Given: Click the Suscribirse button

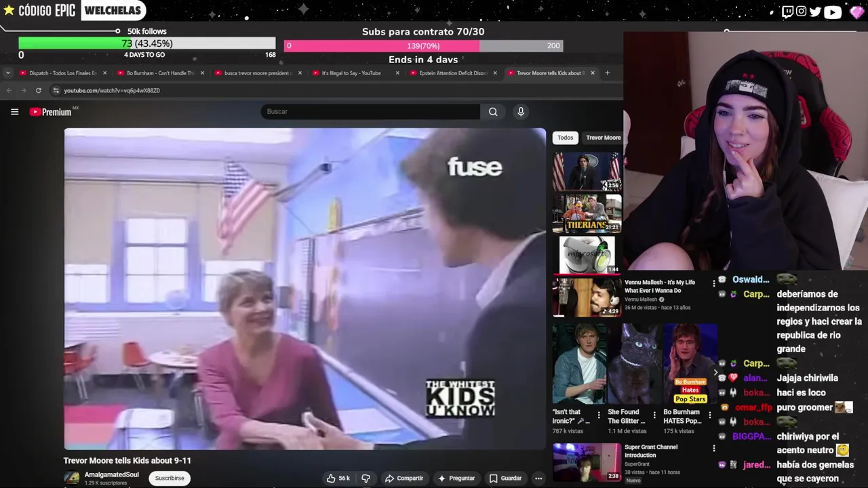Looking at the screenshot, I should pyautogui.click(x=170, y=478).
